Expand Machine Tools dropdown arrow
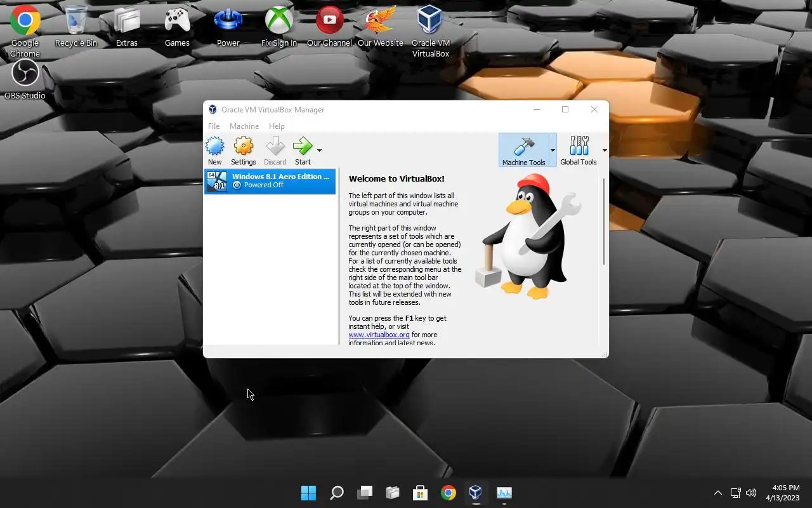This screenshot has width=812, height=508. coord(553,150)
